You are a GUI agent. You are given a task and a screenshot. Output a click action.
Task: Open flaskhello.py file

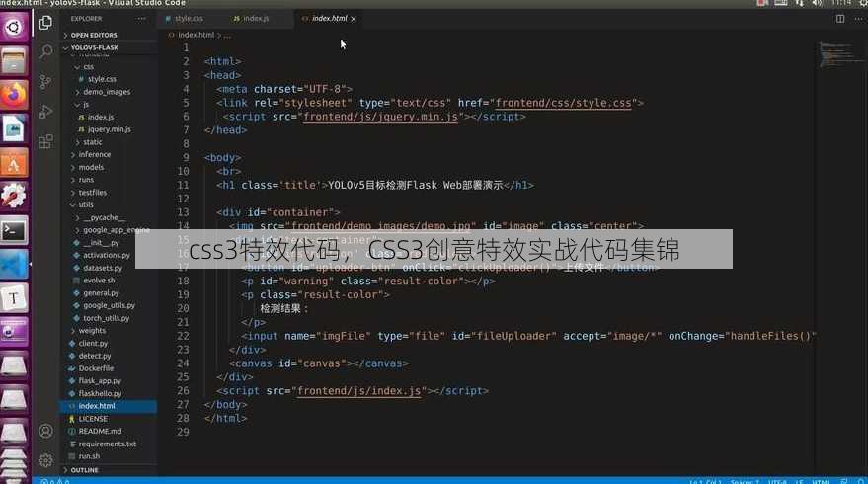(x=100, y=393)
